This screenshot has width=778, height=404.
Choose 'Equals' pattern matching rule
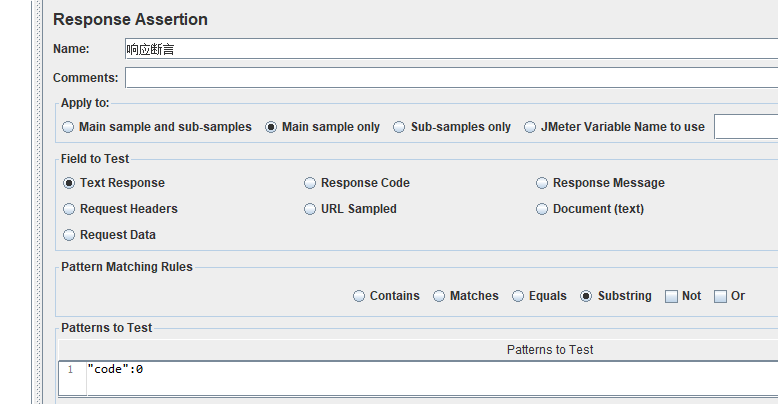(x=518, y=296)
